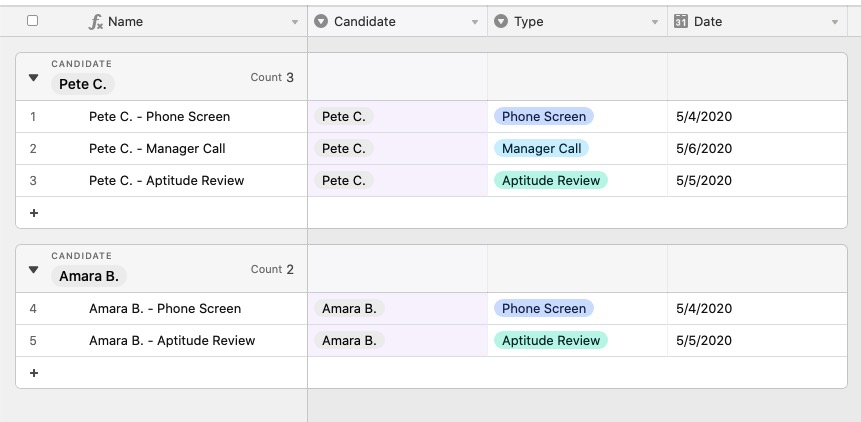Screen dimensions: 861x422
Task: Select row number 3
Action: (33, 181)
